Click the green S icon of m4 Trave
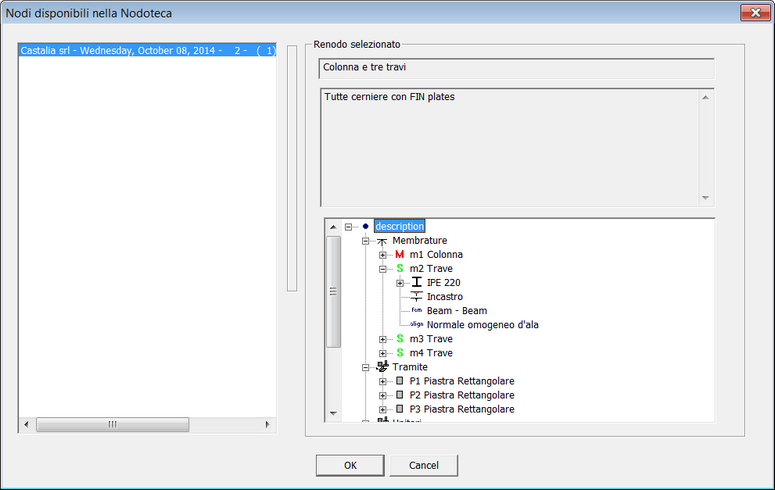 coord(400,353)
